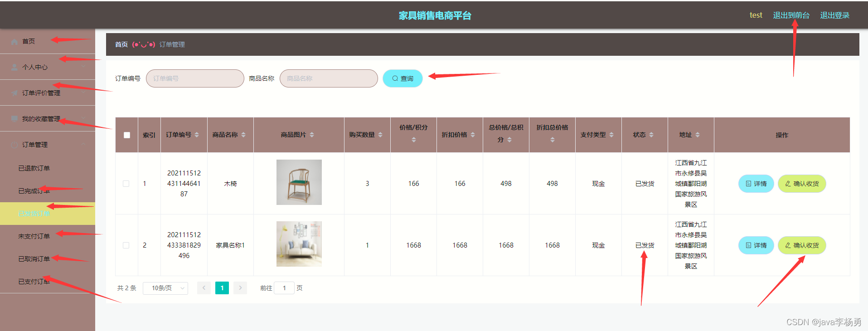868x331 pixels.
Task: Click the 查询 search button
Action: (402, 78)
